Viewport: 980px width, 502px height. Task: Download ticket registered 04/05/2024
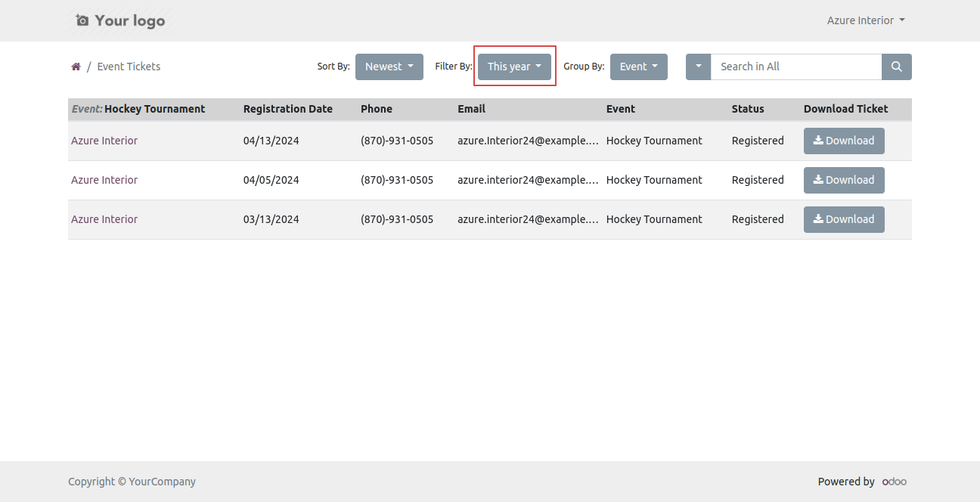coord(844,180)
